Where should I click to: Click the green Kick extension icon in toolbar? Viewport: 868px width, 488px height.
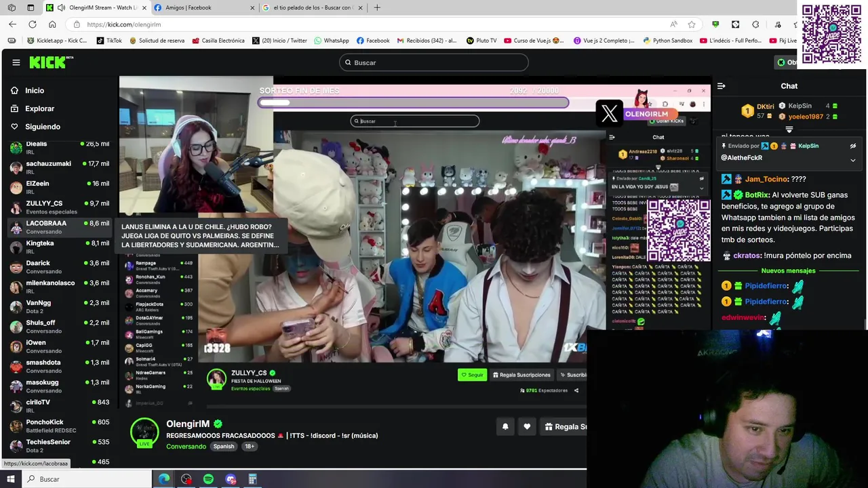(715, 24)
